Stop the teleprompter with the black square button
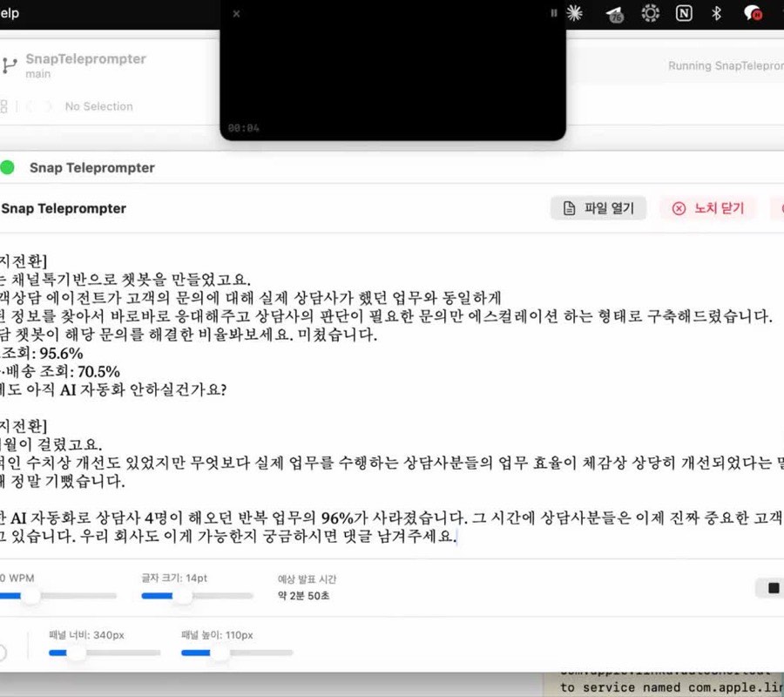Screen dimensions: 784x697 (x=773, y=588)
